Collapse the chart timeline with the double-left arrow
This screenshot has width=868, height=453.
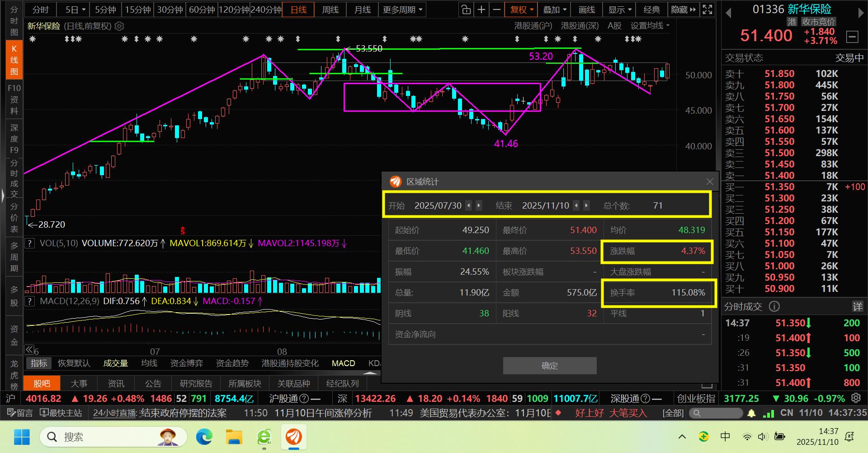[29, 349]
